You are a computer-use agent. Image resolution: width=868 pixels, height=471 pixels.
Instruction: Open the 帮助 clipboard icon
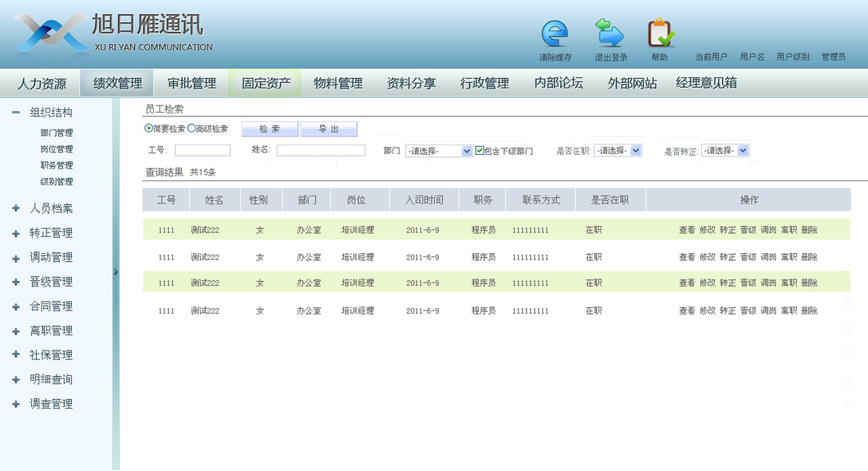pyautogui.click(x=660, y=34)
